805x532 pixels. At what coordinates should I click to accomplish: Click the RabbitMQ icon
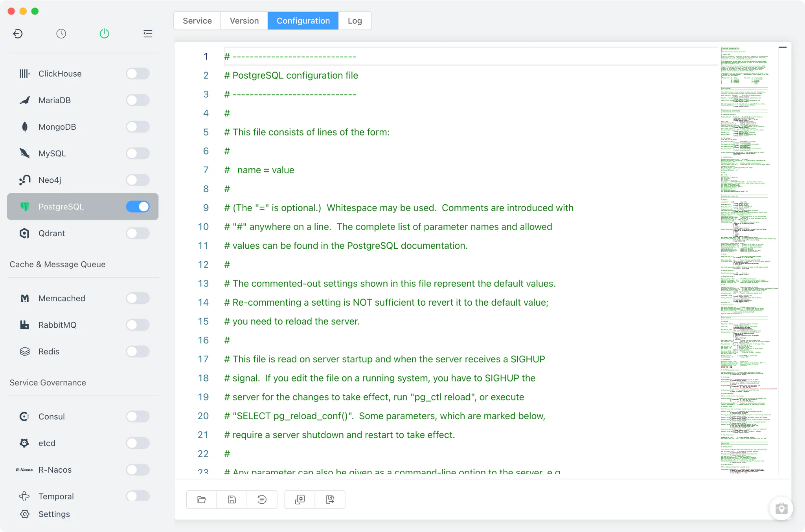tap(24, 325)
